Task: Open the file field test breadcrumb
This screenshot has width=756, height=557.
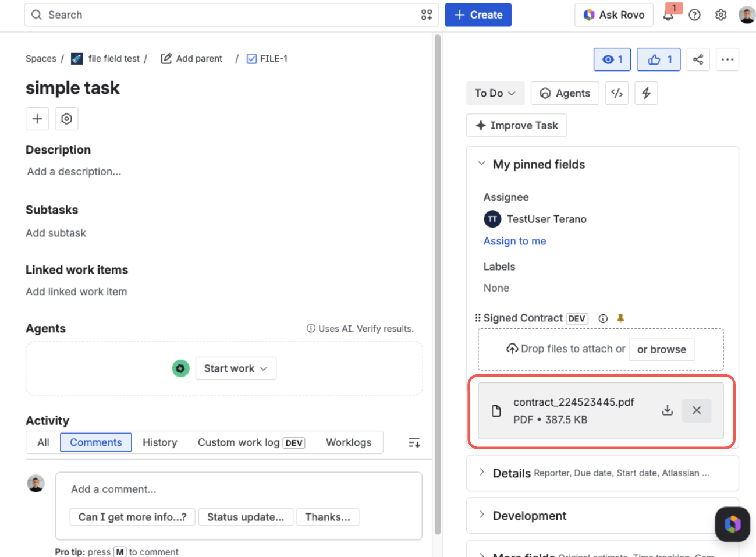Action: [x=114, y=58]
